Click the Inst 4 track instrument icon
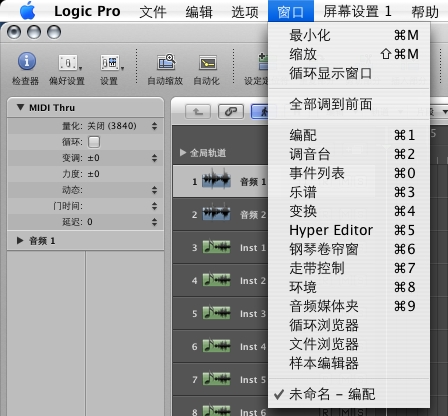The image size is (448, 416). (217, 346)
